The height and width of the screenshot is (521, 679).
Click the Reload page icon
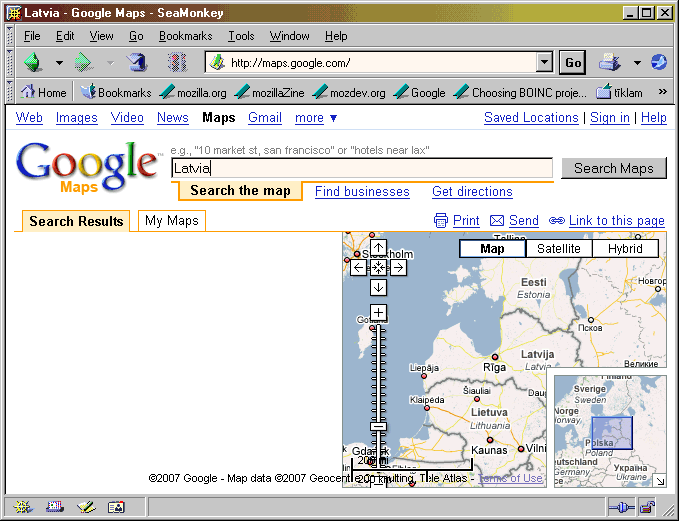tap(137, 63)
